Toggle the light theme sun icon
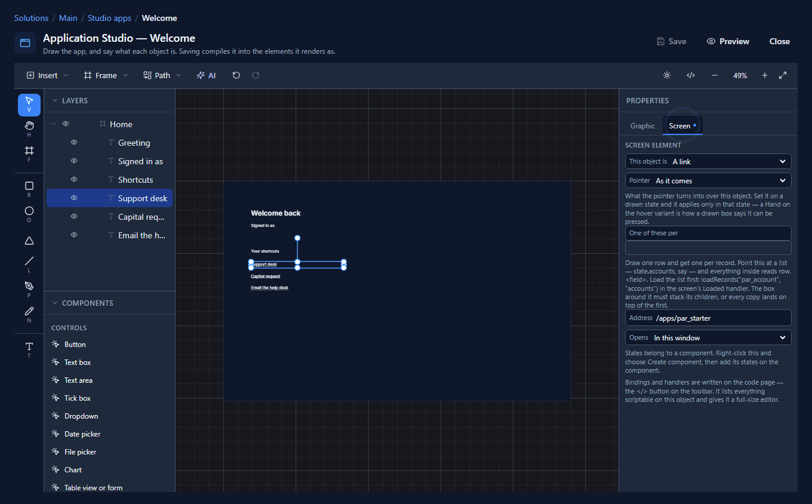 point(667,75)
